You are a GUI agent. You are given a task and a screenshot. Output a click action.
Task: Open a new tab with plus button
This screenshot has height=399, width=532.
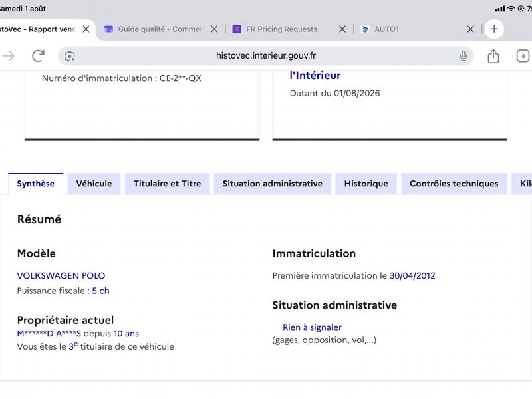[x=494, y=29]
